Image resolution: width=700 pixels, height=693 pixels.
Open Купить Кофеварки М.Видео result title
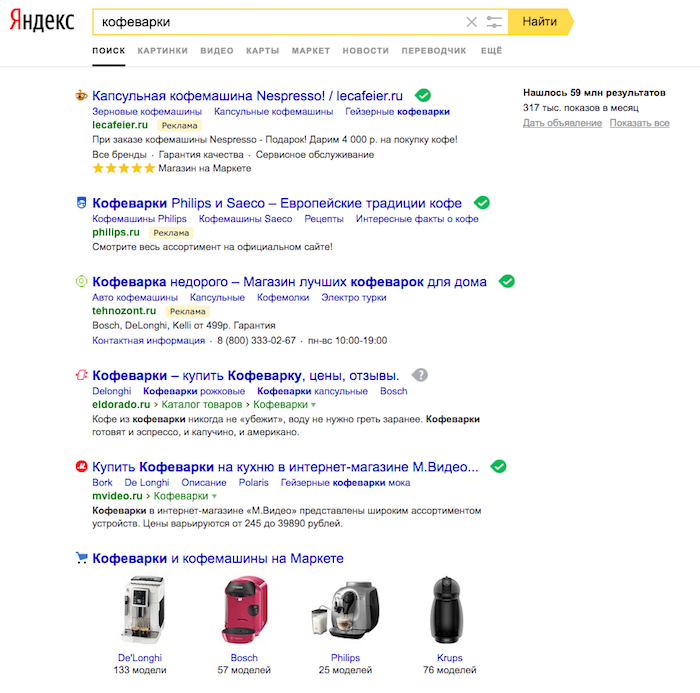[x=285, y=467]
